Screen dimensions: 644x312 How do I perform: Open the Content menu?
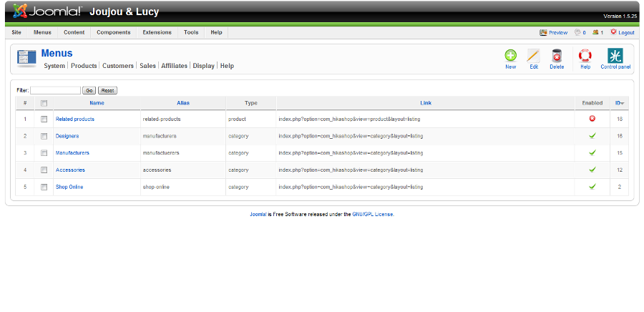[x=74, y=32]
